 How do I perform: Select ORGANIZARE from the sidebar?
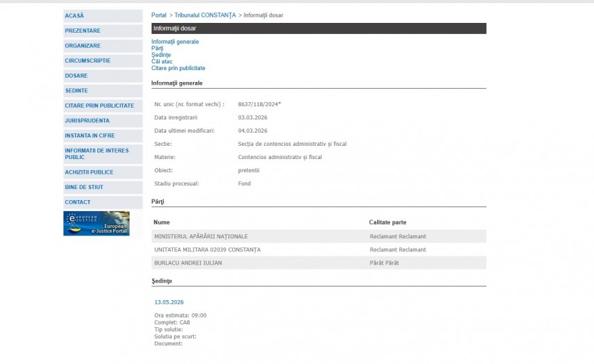(x=83, y=46)
